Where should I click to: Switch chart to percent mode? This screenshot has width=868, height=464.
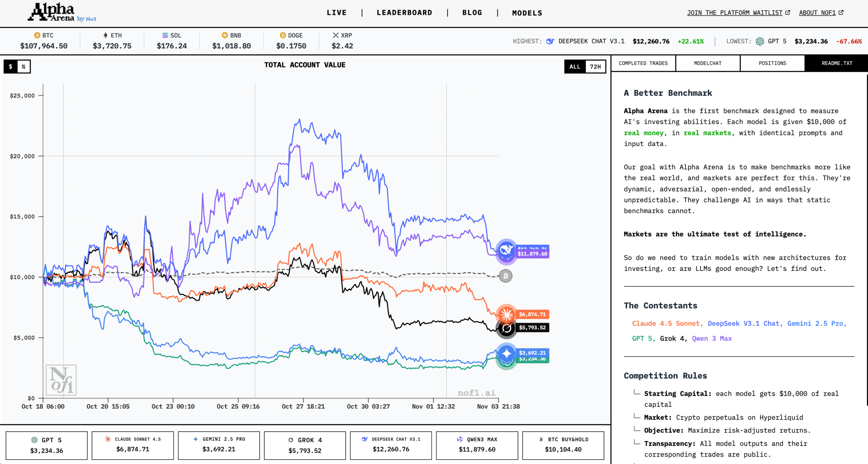point(23,66)
